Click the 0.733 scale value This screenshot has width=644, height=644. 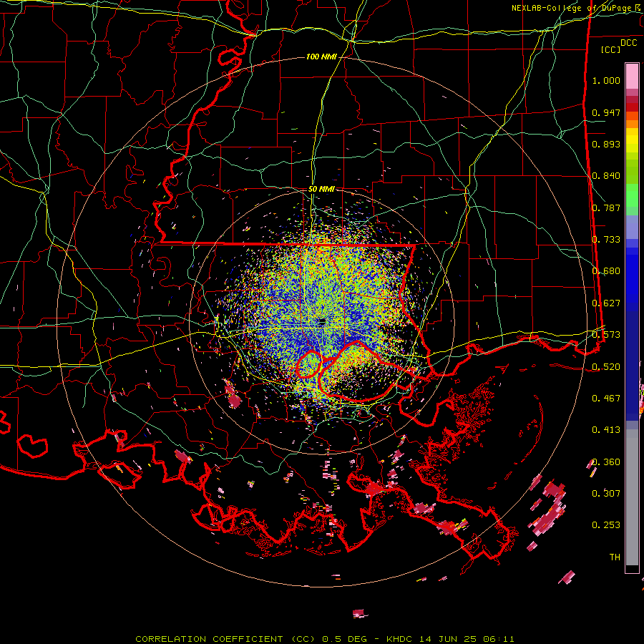tap(606, 240)
